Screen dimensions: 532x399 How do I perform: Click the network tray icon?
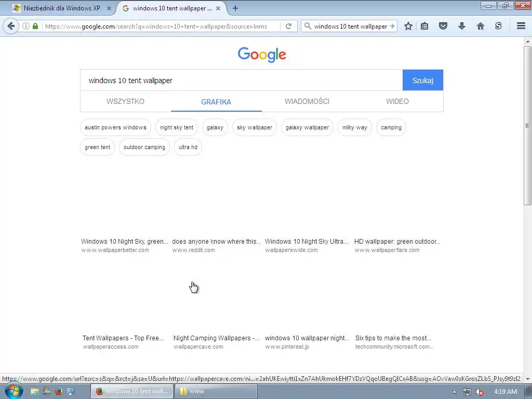467,392
